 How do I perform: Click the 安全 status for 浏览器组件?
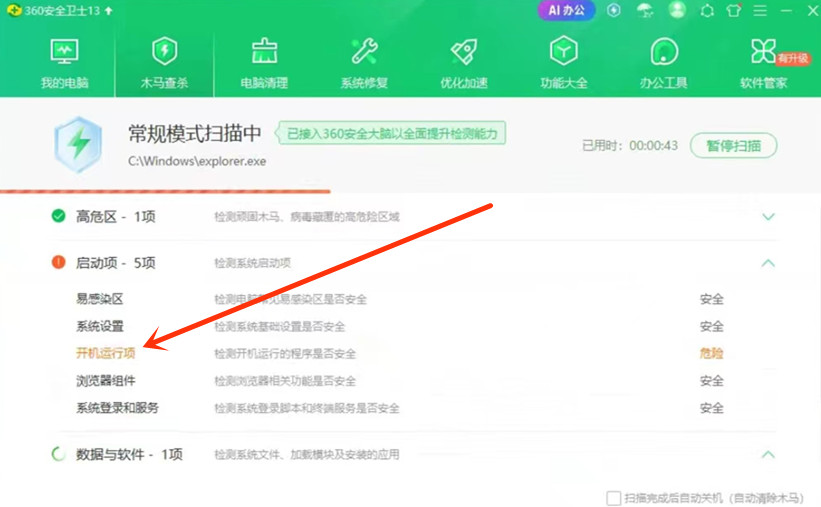[x=712, y=381]
